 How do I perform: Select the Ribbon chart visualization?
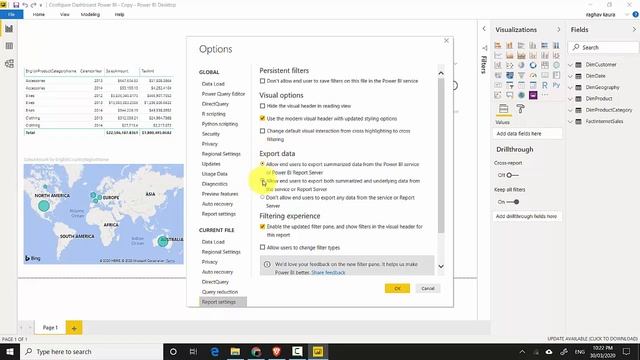556,55
